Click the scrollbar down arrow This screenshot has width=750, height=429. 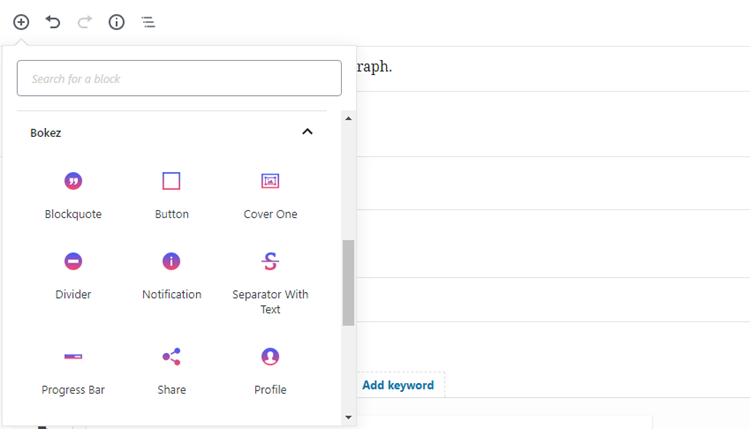click(348, 418)
